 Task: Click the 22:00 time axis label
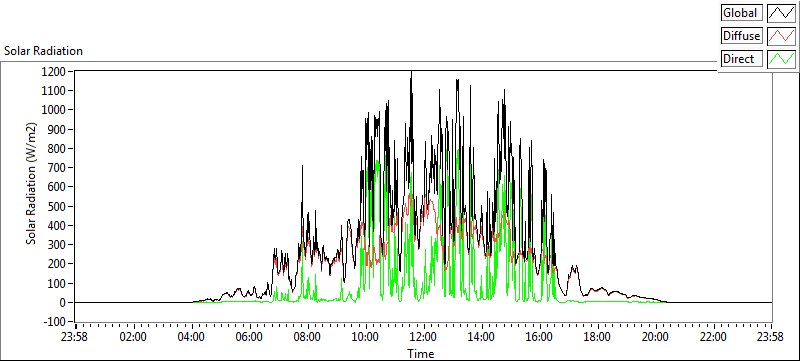tap(713, 338)
